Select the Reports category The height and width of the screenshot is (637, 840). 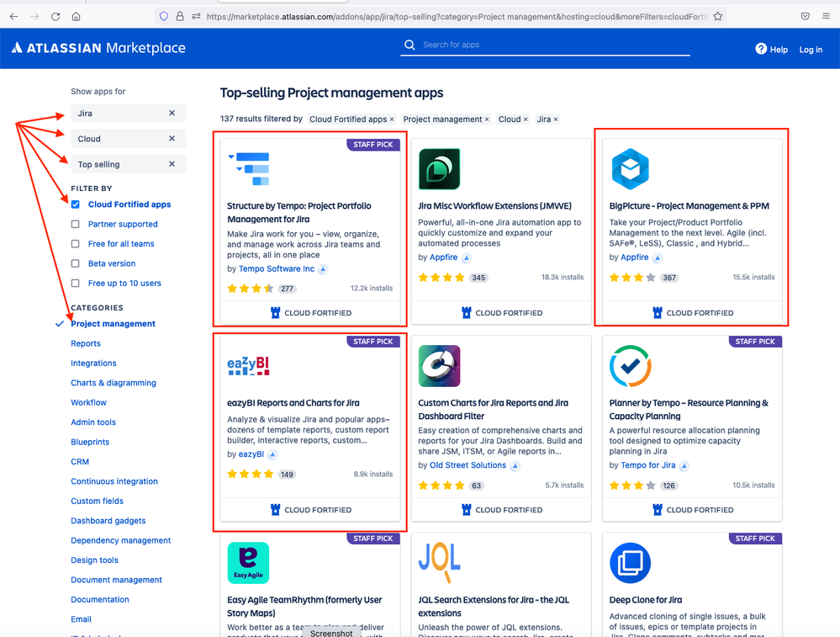86,343
